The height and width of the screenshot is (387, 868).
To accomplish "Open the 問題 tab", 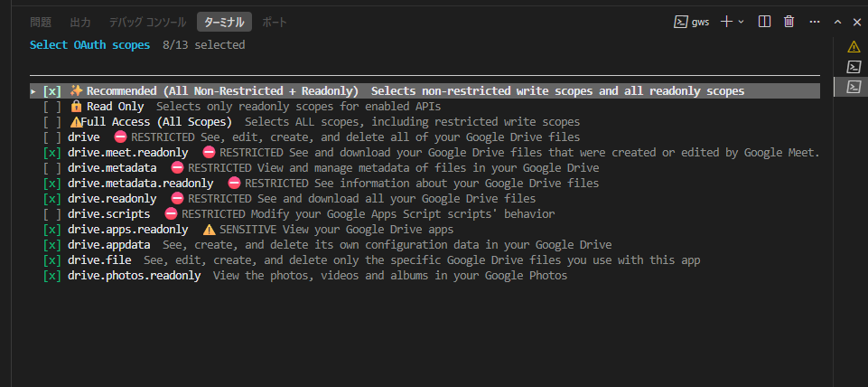I will coord(41,22).
